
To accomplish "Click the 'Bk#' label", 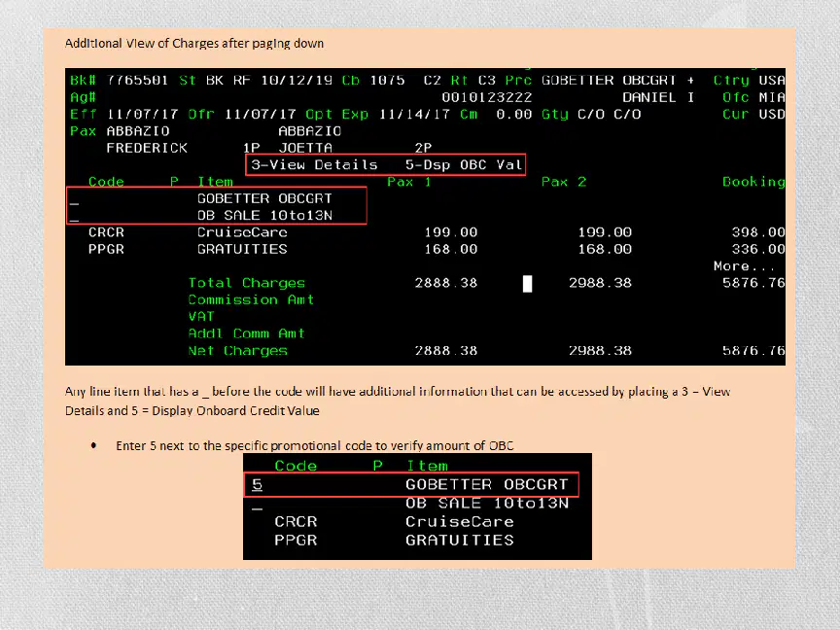I will (x=83, y=81).
